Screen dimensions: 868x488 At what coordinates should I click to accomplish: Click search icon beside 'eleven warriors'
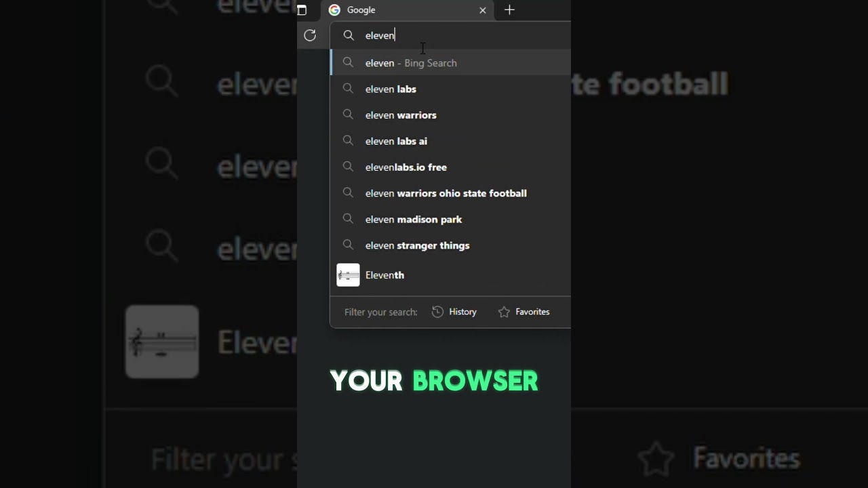click(x=348, y=115)
